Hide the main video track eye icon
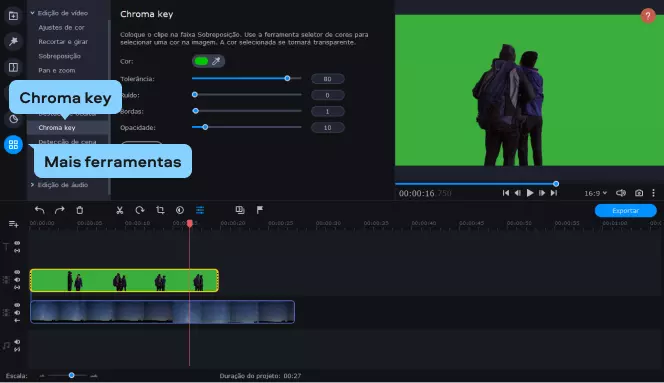664x383 pixels. coord(17,305)
